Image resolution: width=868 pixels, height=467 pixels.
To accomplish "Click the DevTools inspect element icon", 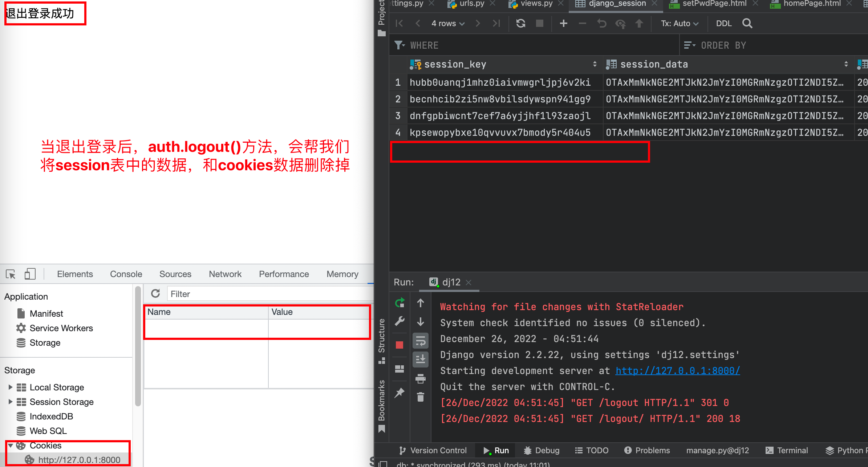I will [11, 274].
